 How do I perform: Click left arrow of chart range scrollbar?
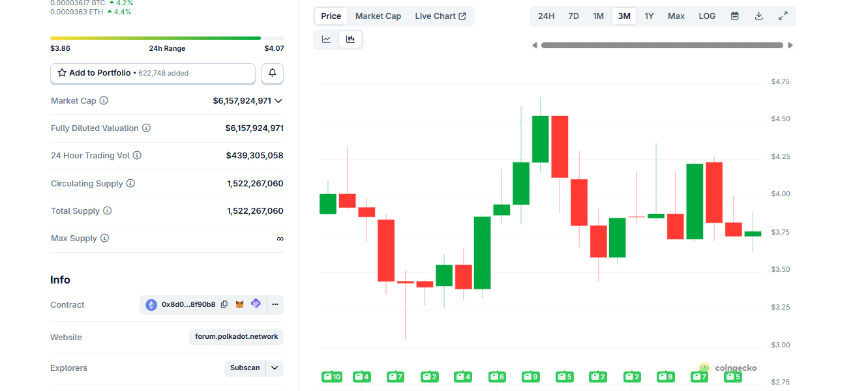[535, 46]
